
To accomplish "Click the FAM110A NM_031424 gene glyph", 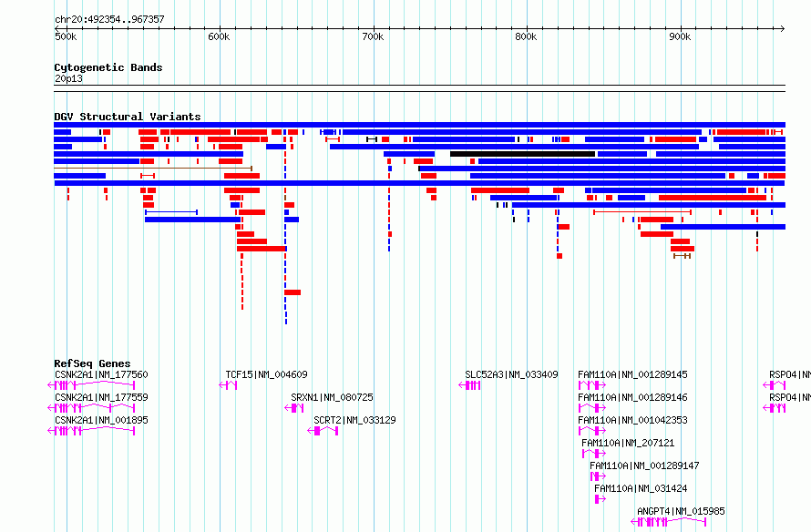I will [600, 499].
